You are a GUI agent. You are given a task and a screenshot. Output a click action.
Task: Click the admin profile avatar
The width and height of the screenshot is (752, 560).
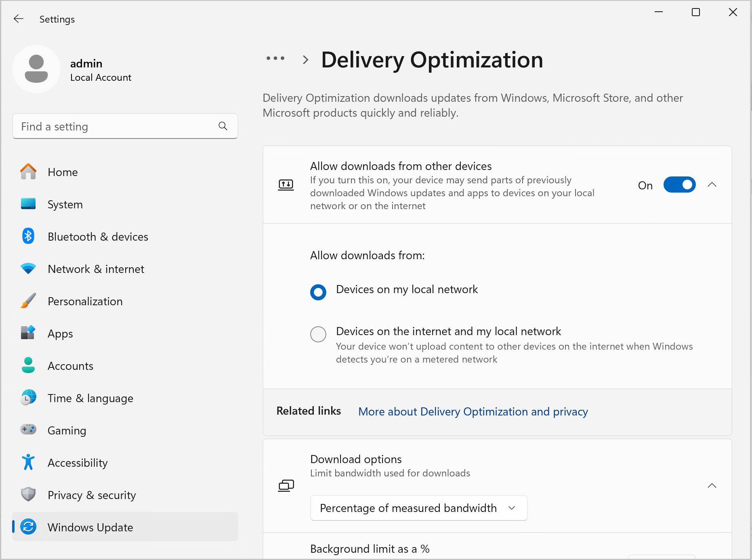pyautogui.click(x=36, y=69)
